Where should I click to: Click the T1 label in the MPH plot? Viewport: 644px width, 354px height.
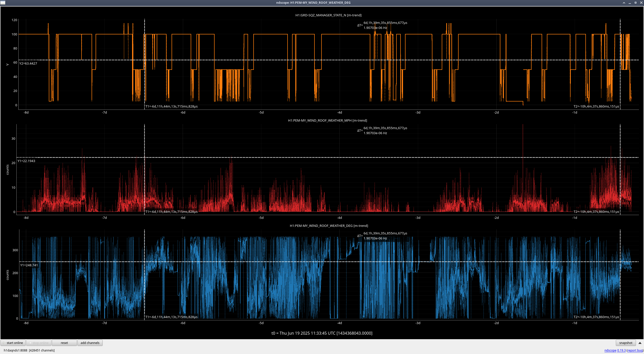tap(172, 212)
